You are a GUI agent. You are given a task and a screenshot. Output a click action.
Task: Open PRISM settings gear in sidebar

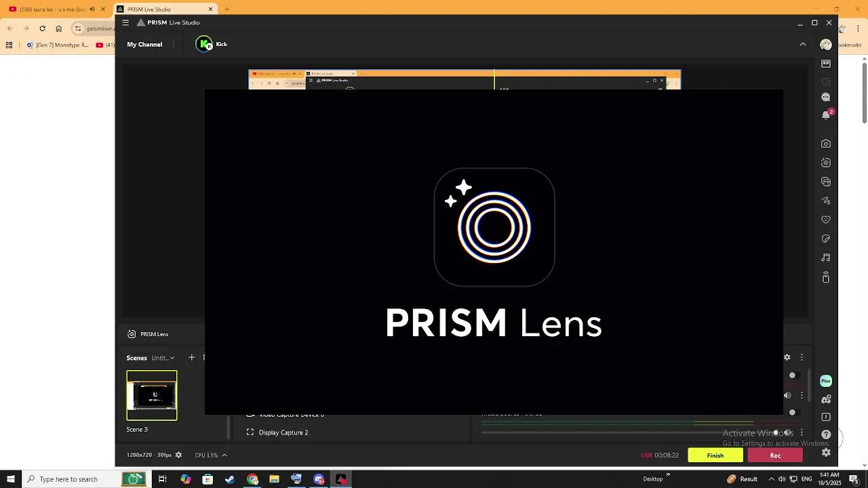click(x=826, y=452)
